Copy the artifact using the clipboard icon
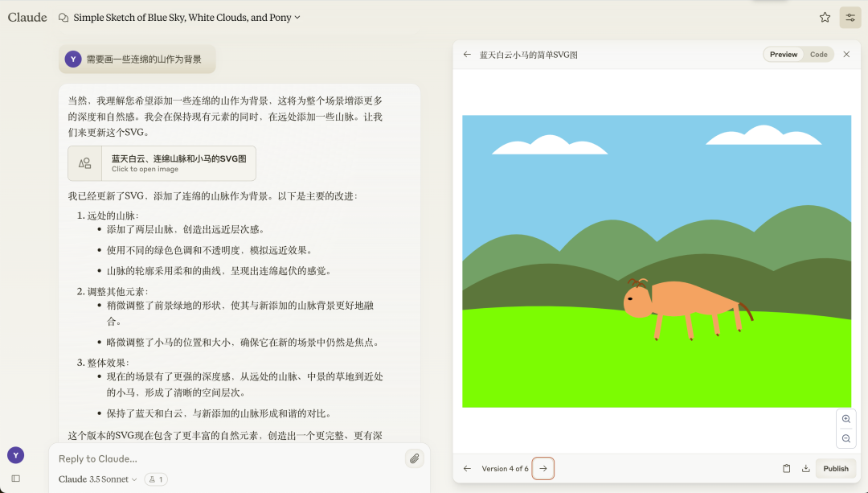The width and height of the screenshot is (868, 493). coord(787,468)
